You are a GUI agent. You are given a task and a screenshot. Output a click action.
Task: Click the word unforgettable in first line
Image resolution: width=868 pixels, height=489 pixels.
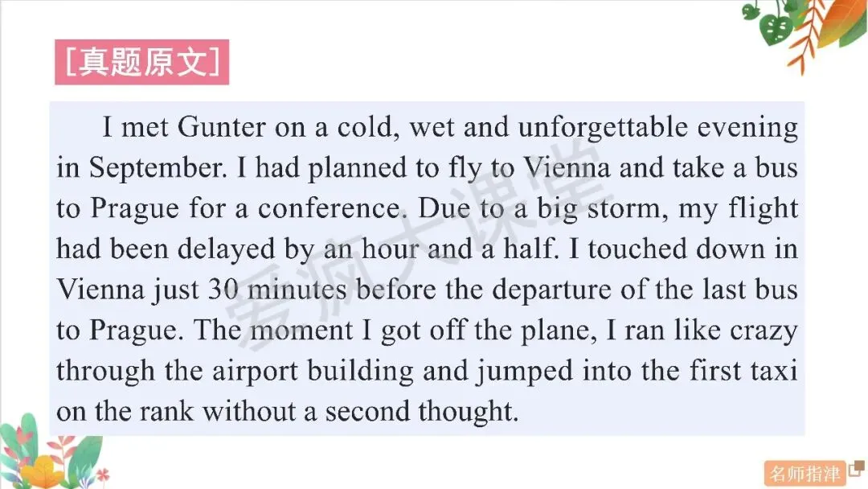(603, 128)
